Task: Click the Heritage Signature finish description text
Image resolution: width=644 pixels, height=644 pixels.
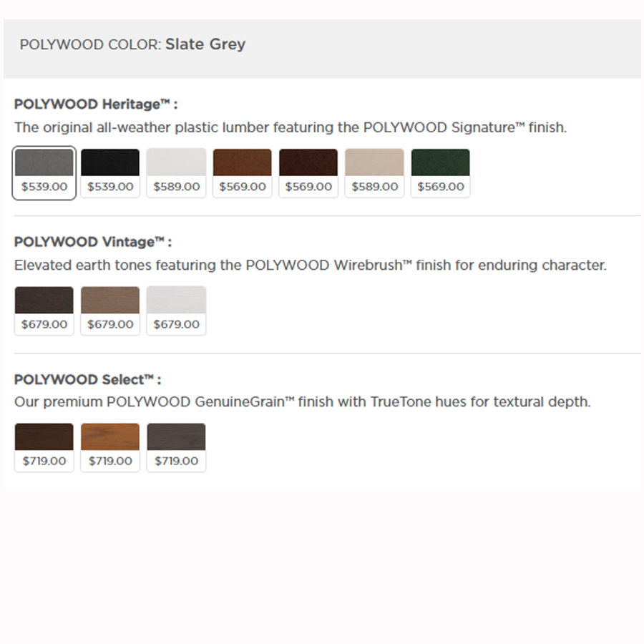Action: [x=290, y=128]
